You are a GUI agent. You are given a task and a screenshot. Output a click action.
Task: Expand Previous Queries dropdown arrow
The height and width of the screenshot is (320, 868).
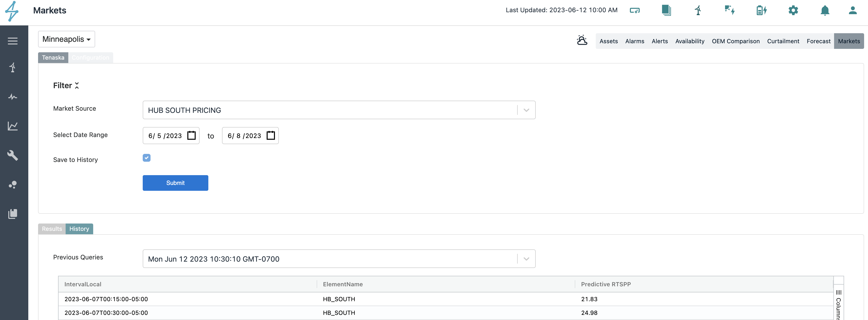tap(526, 259)
